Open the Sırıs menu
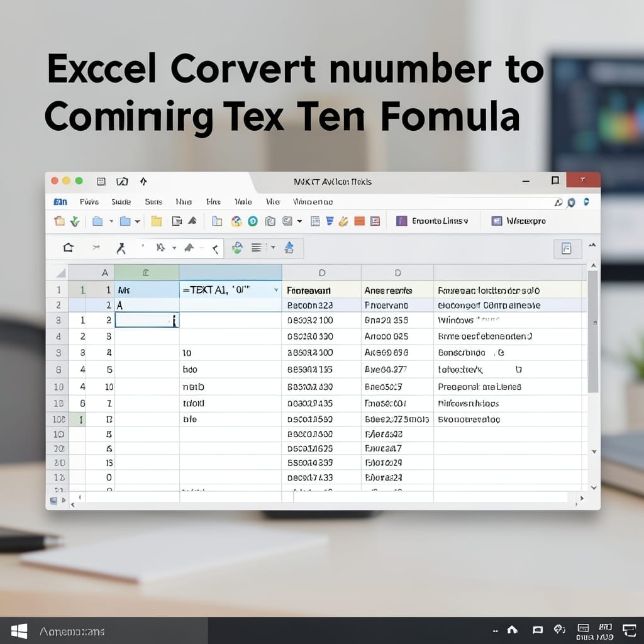644x644 pixels. coord(153,202)
